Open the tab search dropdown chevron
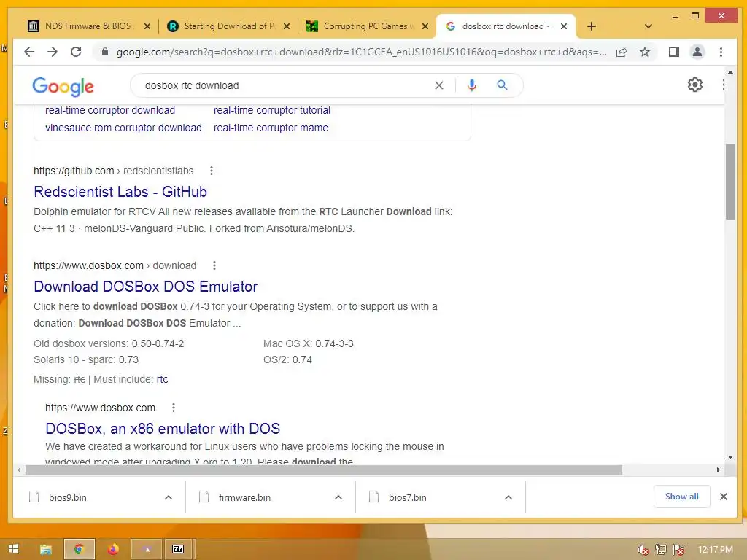 tap(648, 26)
